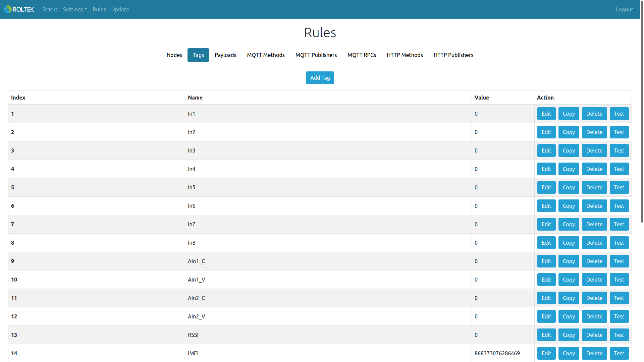
Task: Delete the In1 tag
Action: pos(594,114)
